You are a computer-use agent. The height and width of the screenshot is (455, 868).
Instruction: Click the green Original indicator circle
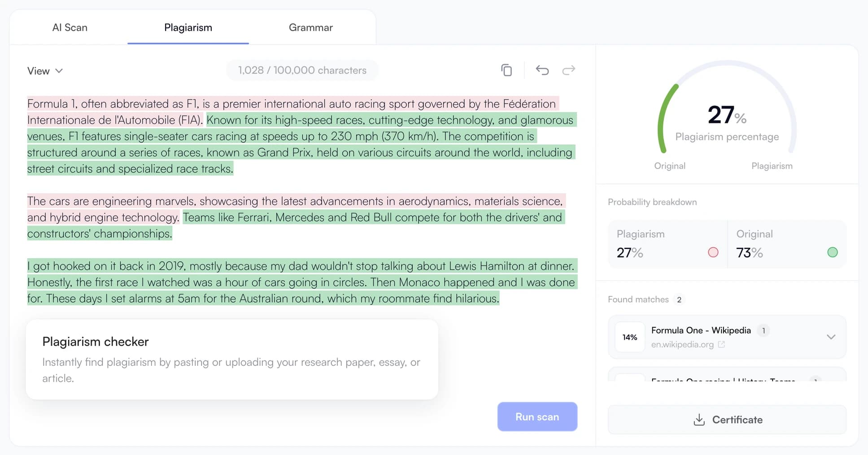832,252
